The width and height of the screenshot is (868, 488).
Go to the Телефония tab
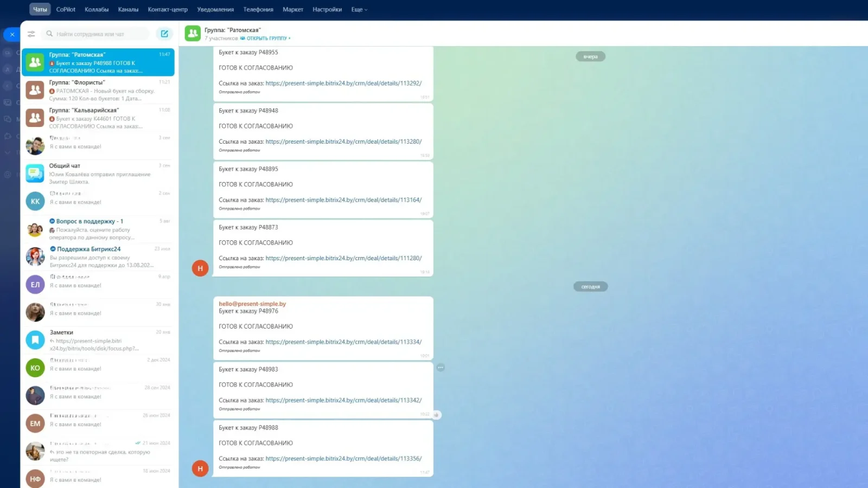(x=258, y=10)
